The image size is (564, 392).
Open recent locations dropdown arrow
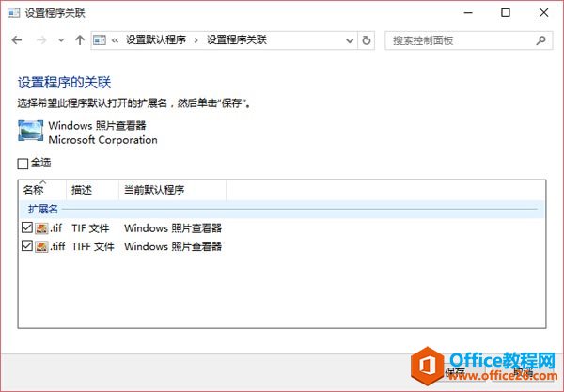point(61,40)
